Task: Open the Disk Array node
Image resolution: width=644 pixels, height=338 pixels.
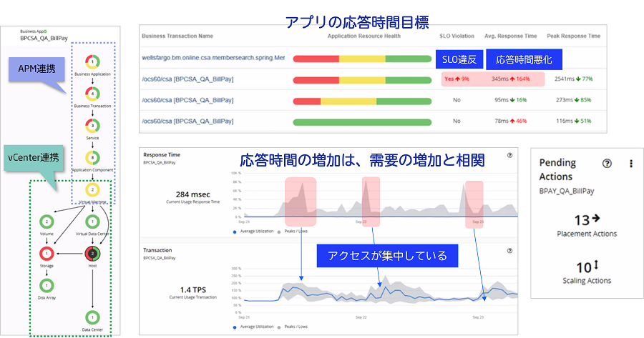Action: pyautogui.click(x=47, y=286)
